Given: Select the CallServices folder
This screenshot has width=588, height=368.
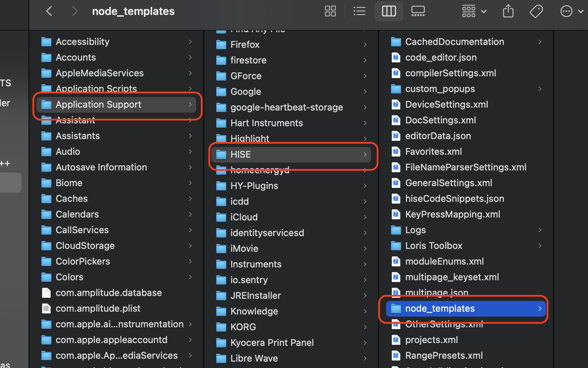Looking at the screenshot, I should point(116,230).
